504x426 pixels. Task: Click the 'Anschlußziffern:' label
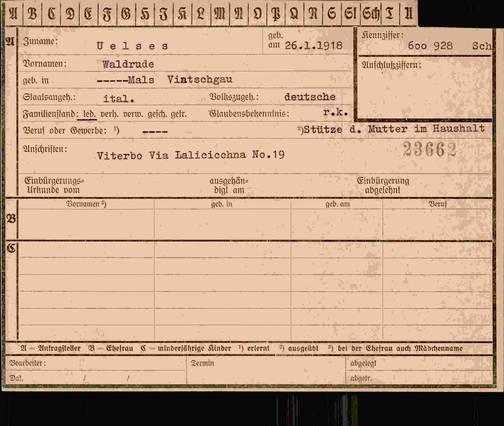click(391, 65)
